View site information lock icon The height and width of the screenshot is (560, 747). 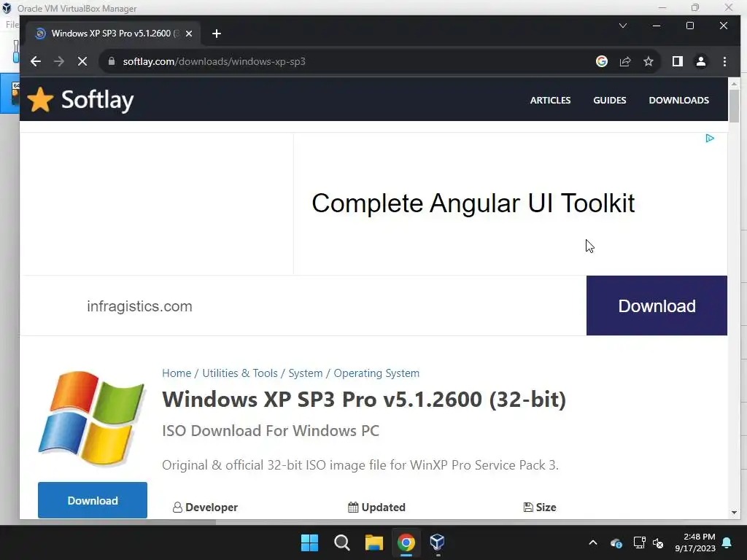coord(112,61)
